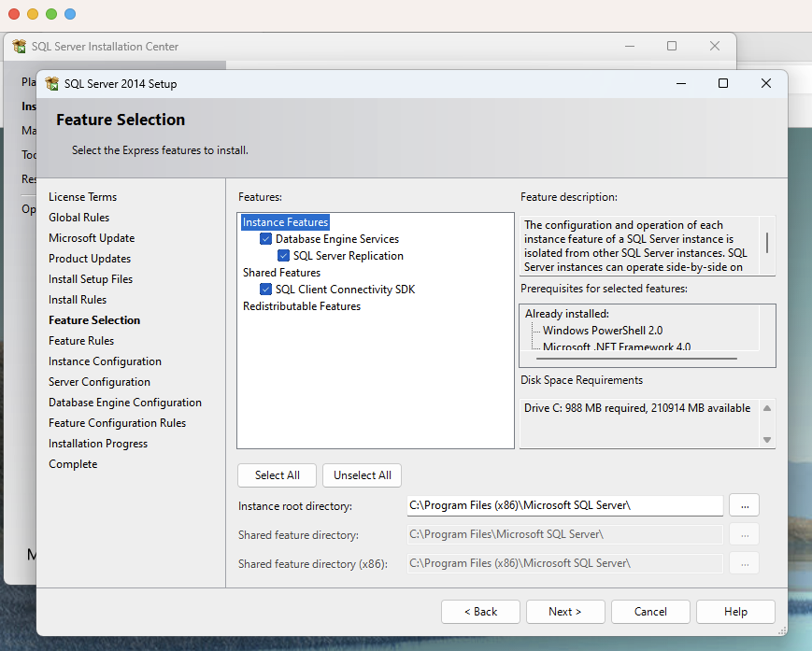Click the Select All button

click(278, 475)
